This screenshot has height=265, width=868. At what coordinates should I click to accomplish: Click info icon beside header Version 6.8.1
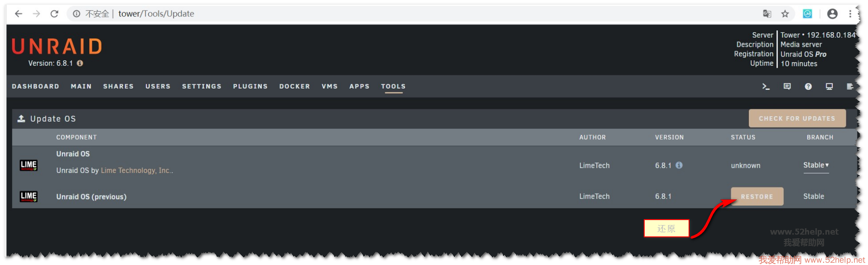(x=80, y=63)
